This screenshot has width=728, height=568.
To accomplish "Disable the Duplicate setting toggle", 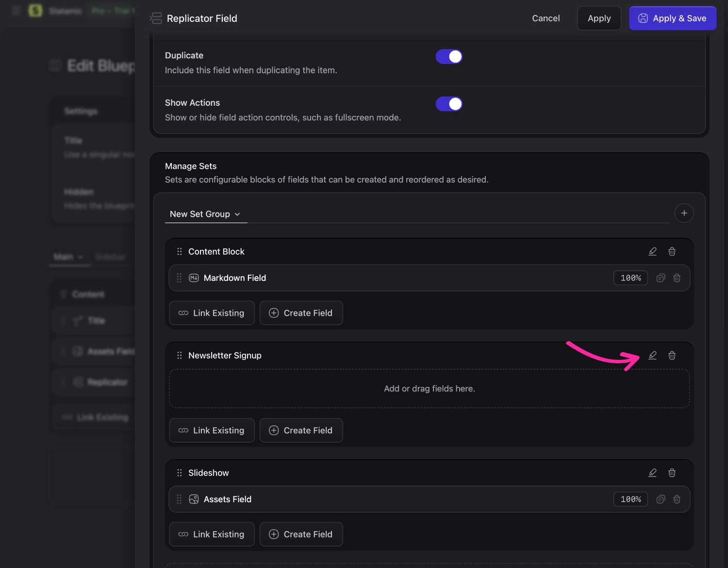I will pyautogui.click(x=449, y=56).
